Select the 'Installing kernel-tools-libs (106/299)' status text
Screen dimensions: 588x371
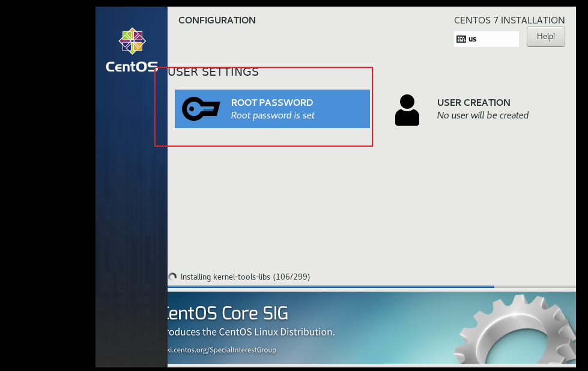click(245, 277)
